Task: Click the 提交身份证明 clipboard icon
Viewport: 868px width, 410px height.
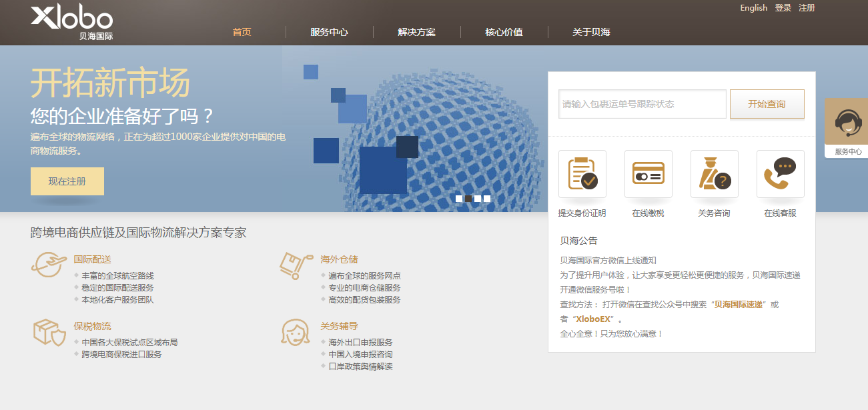Action: [x=582, y=174]
